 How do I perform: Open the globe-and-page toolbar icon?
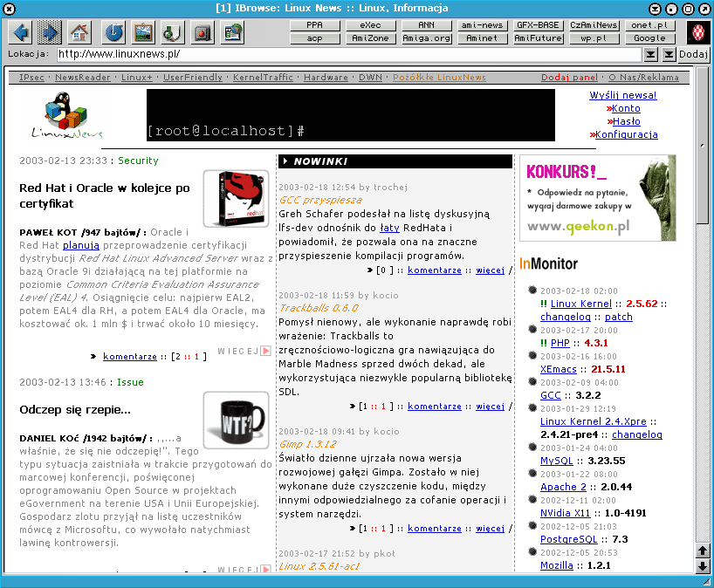(233, 32)
